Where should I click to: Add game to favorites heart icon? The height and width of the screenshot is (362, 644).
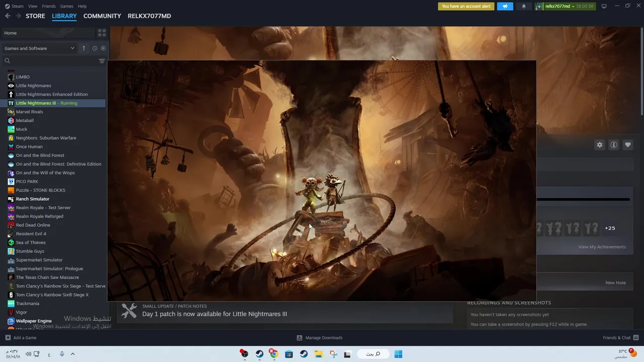[628, 145]
